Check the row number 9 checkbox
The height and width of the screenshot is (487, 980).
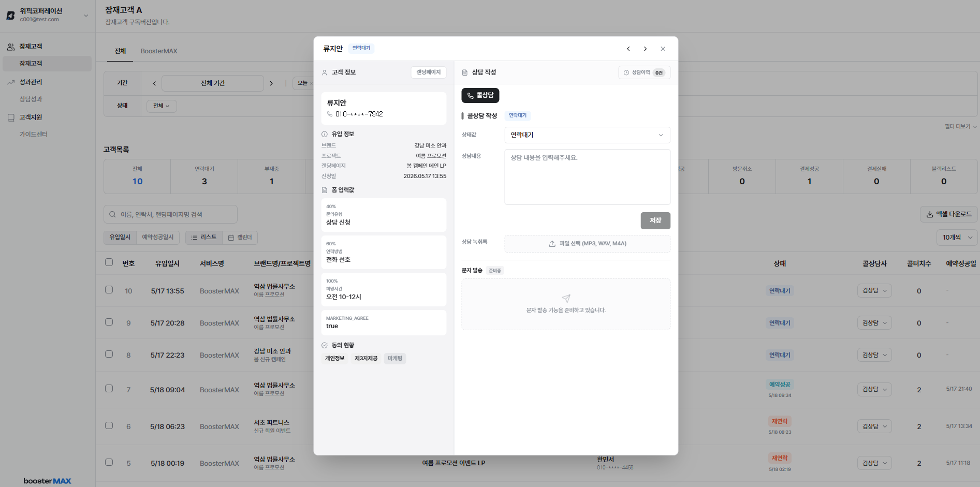(x=109, y=322)
